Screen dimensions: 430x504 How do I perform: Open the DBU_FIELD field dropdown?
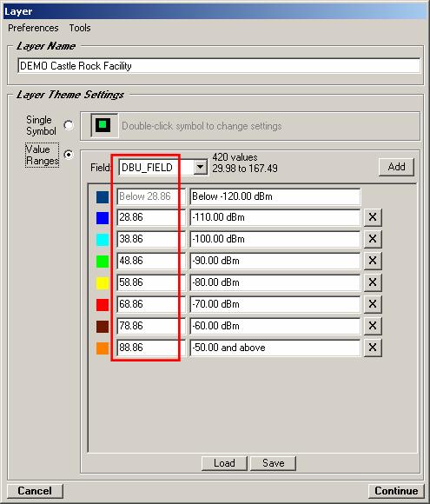(200, 167)
